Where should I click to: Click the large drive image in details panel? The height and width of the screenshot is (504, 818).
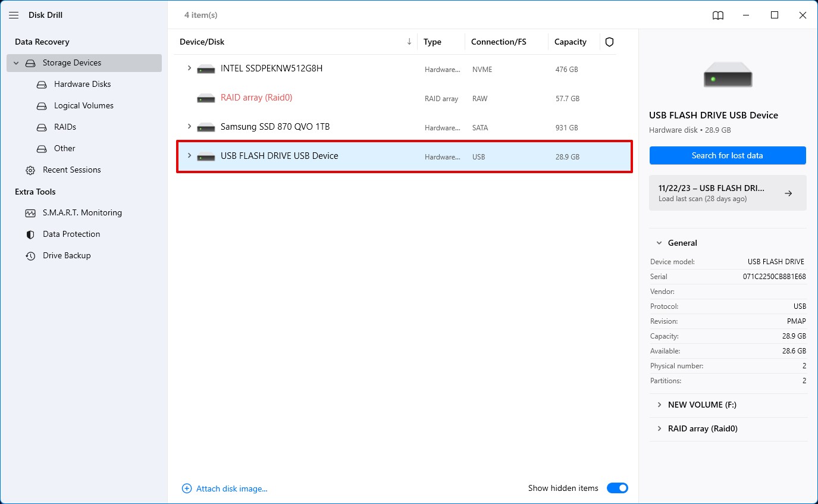click(x=728, y=75)
